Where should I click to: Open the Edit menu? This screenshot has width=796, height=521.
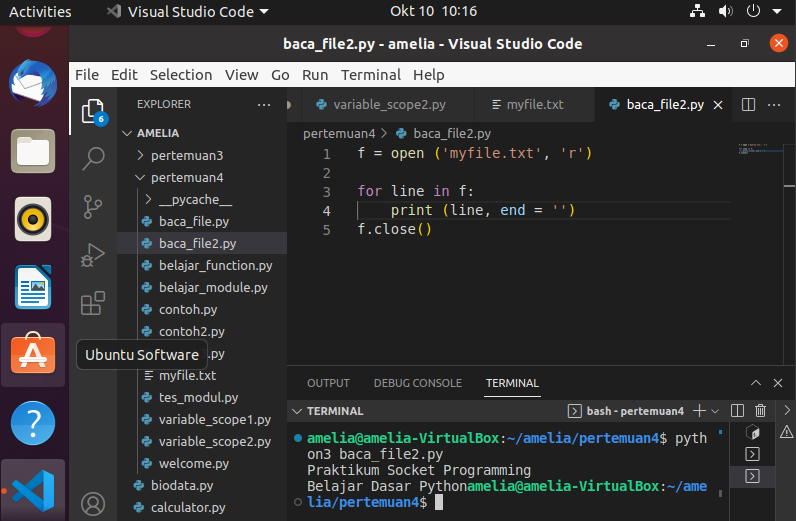click(x=124, y=75)
